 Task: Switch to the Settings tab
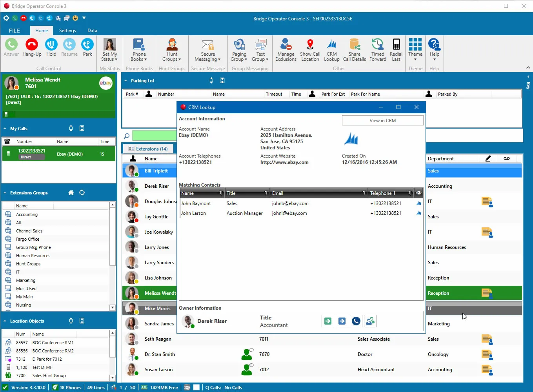coord(67,30)
